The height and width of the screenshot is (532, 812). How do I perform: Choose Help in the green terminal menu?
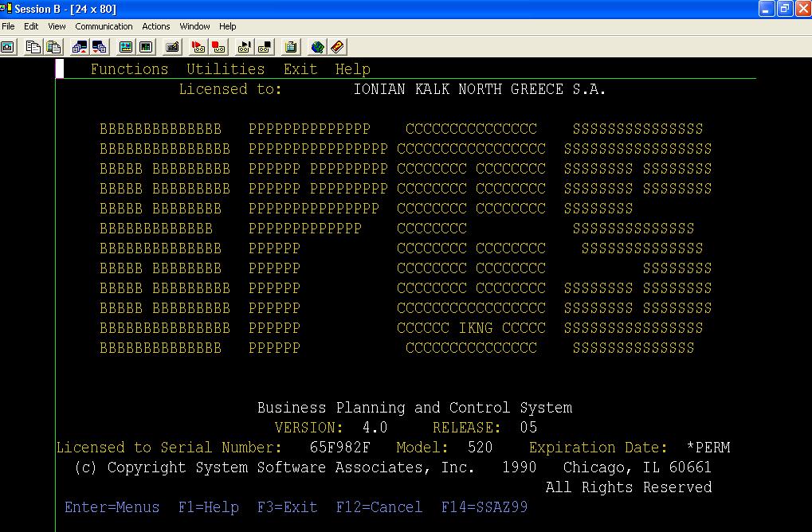click(x=353, y=69)
